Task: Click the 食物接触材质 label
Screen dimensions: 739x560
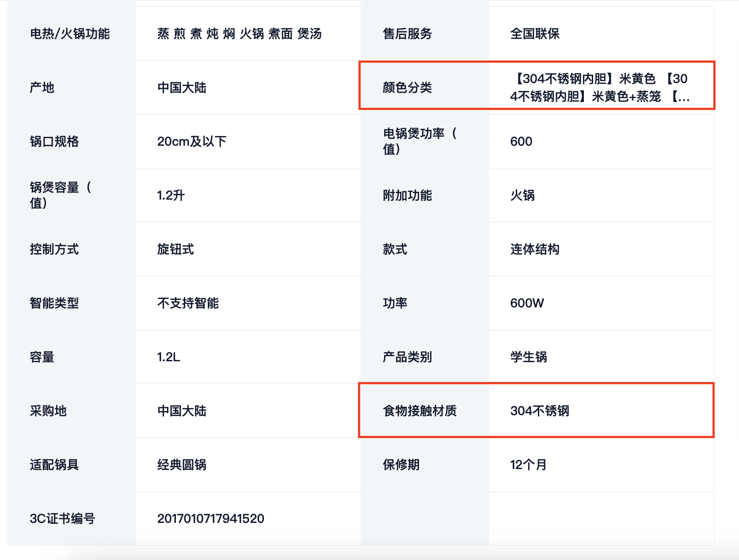Action: pyautogui.click(x=419, y=411)
